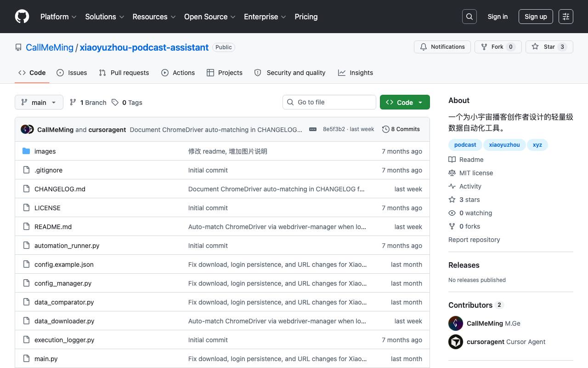Viewport: 588px width, 368px height.
Task: Focus the Go to file search field
Action: pyautogui.click(x=329, y=102)
